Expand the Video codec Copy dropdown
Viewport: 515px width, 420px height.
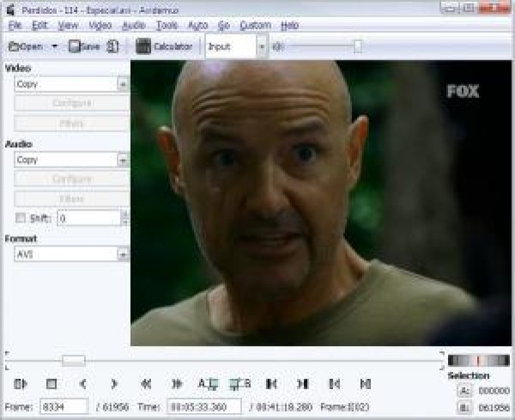[123, 84]
